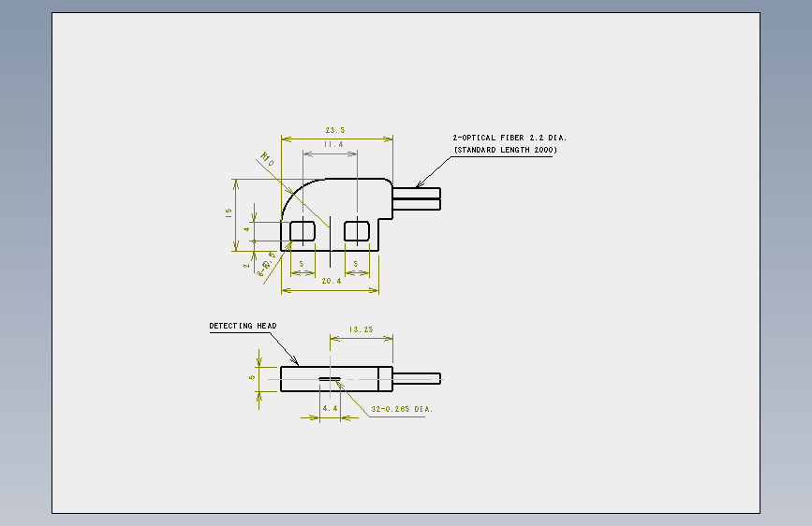
Task: Click the 2-OPTICAL FIBER 2.2 DIA. note
Action: click(509, 138)
